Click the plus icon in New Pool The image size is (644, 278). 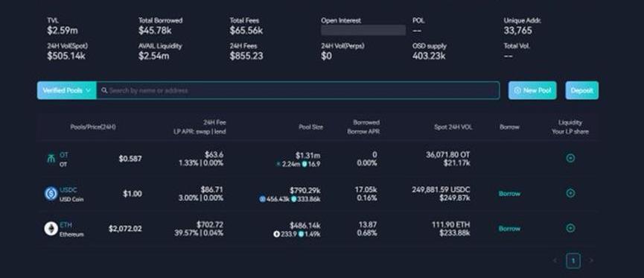(517, 90)
